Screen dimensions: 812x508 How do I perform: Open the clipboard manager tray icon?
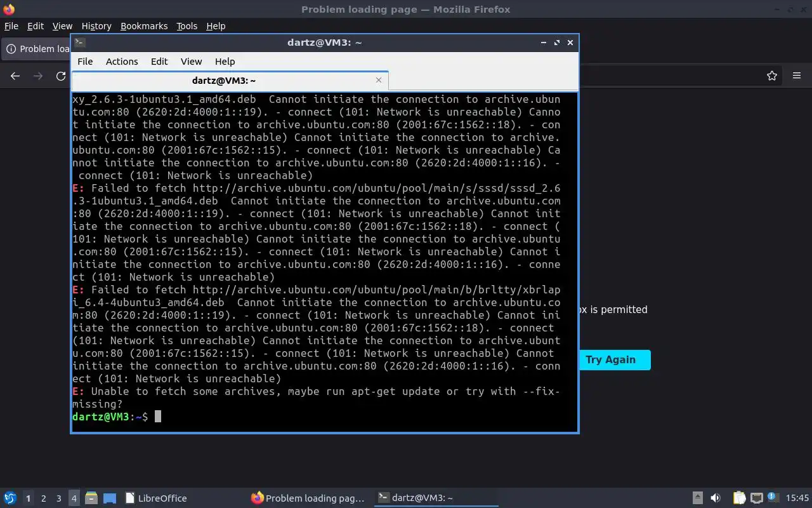pos(739,498)
